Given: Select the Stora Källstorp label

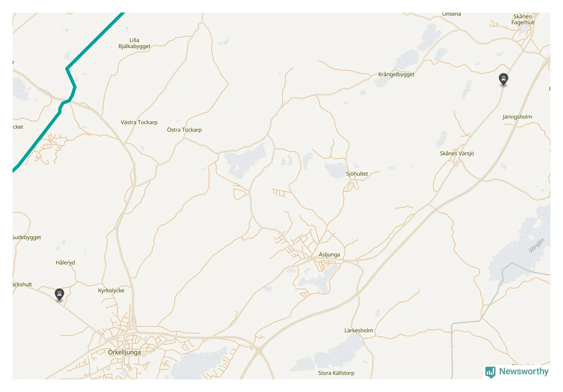Looking at the screenshot, I should point(336,373).
